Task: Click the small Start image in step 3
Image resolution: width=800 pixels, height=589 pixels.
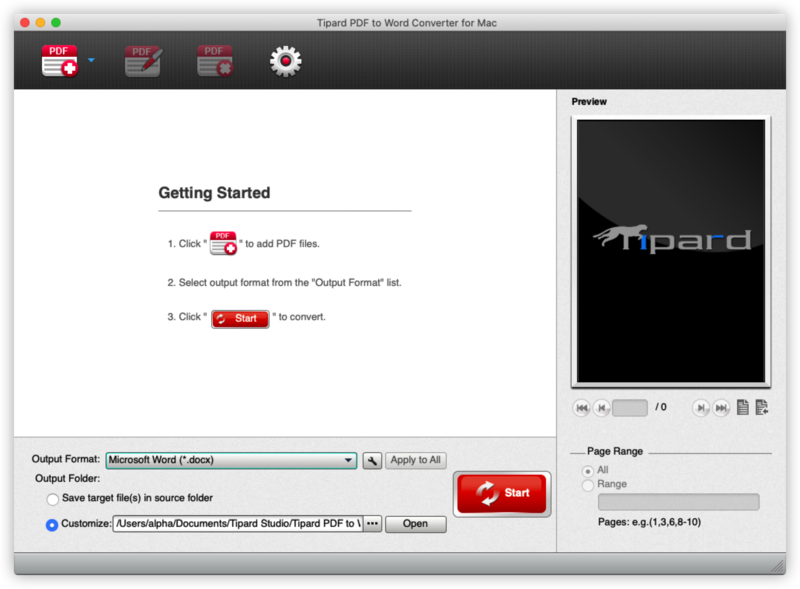Action: pos(240,318)
